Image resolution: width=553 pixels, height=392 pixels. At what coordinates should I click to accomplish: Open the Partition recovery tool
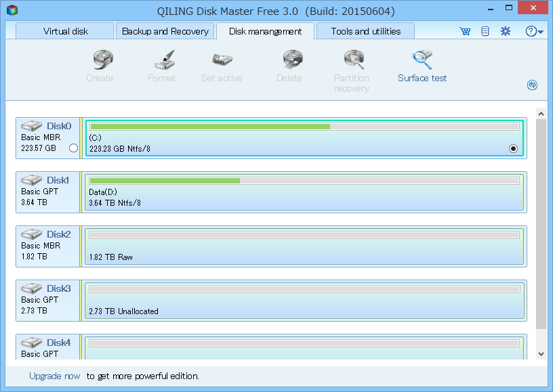click(351, 64)
